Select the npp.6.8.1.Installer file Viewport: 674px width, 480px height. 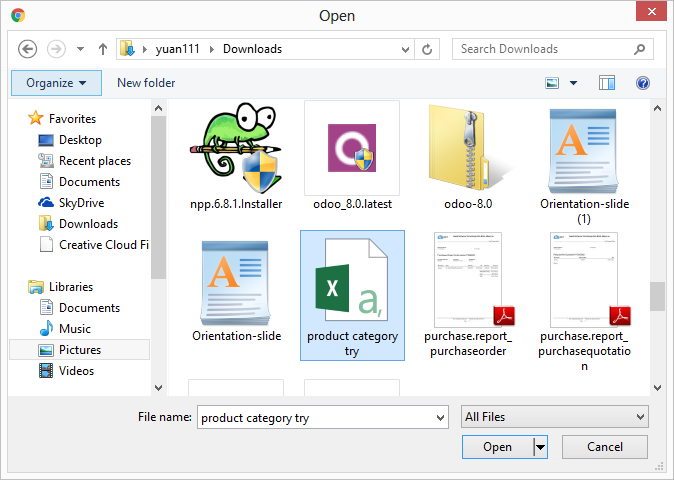236,156
